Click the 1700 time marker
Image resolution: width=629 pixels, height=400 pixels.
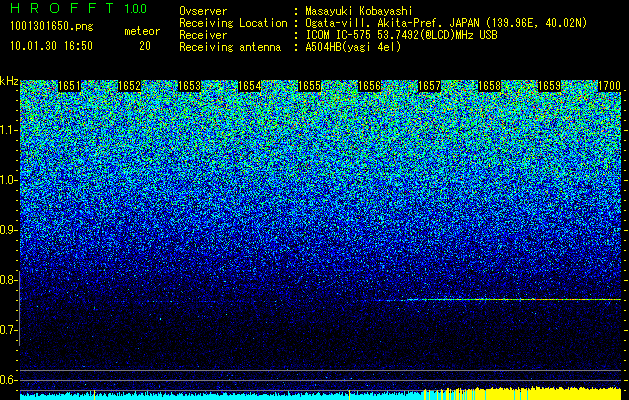click(x=610, y=86)
